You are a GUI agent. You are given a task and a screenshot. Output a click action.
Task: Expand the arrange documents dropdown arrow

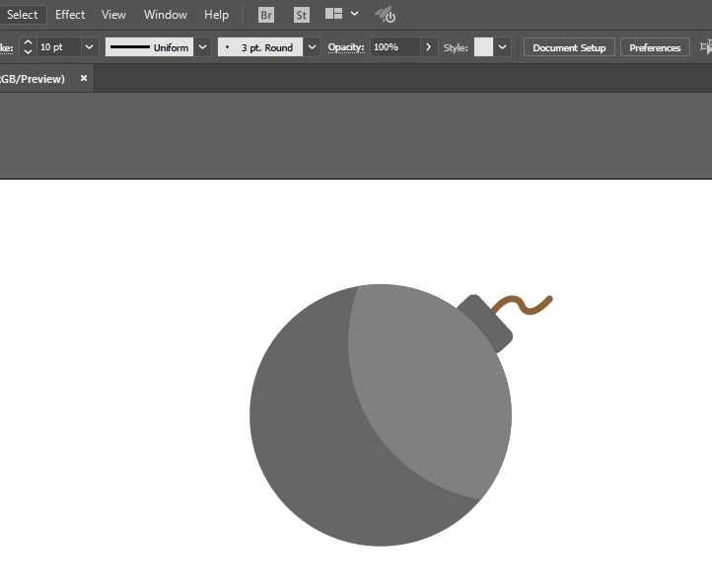[x=355, y=14]
